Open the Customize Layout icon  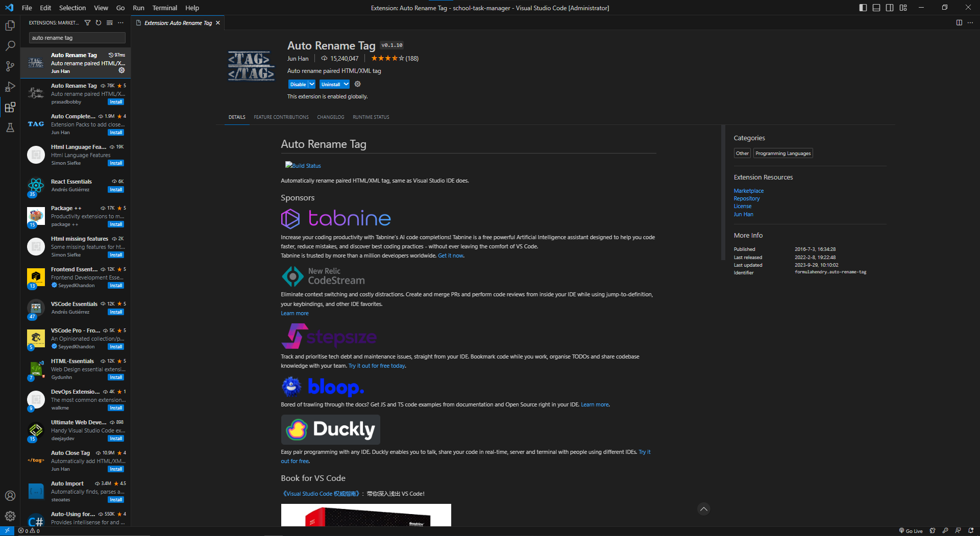(903, 8)
